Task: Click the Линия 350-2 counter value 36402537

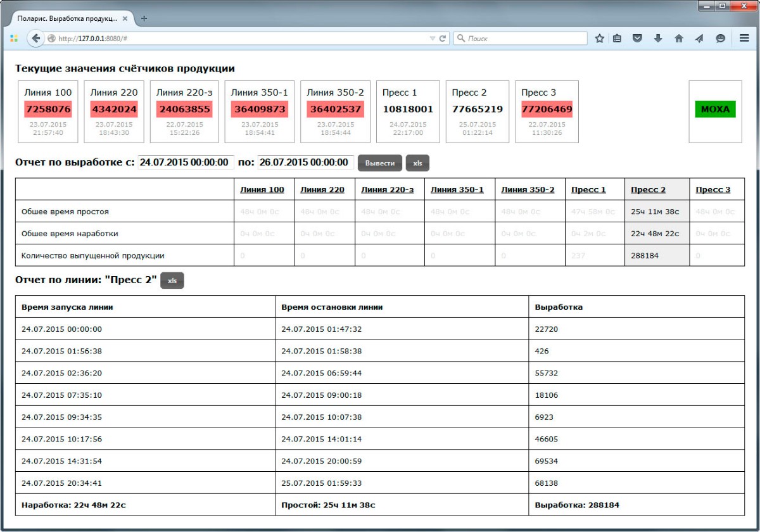Action: (x=336, y=109)
